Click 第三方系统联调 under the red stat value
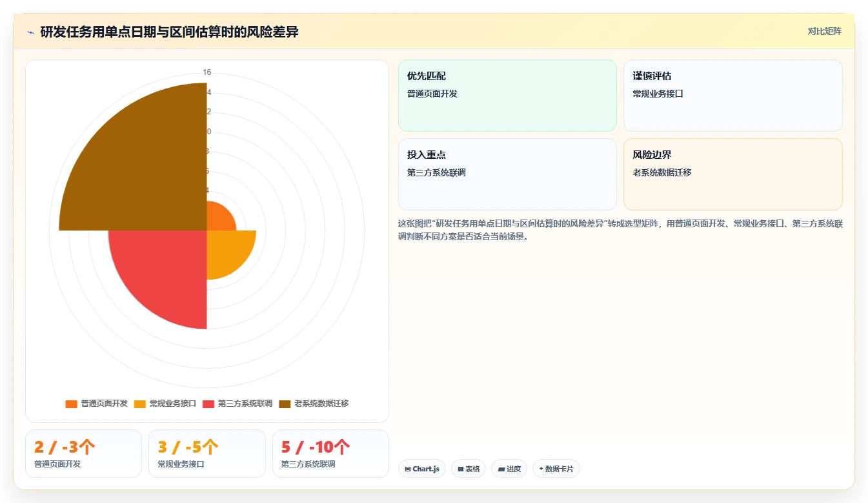The width and height of the screenshot is (868, 503). tap(308, 464)
